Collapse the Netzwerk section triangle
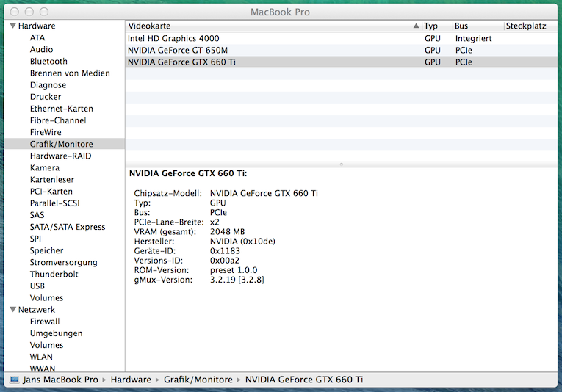Viewport: 562px width, 392px height. [x=13, y=309]
